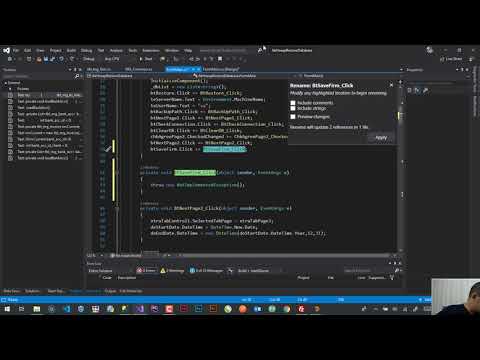The image size is (480, 360).
Task: Close the Rename BtSaveFirm_Click popup
Action: [391, 85]
